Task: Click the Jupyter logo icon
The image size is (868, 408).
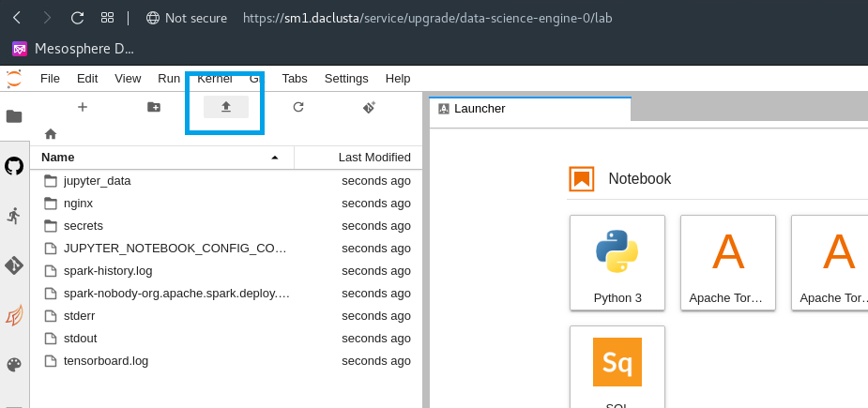Action: pos(14,79)
